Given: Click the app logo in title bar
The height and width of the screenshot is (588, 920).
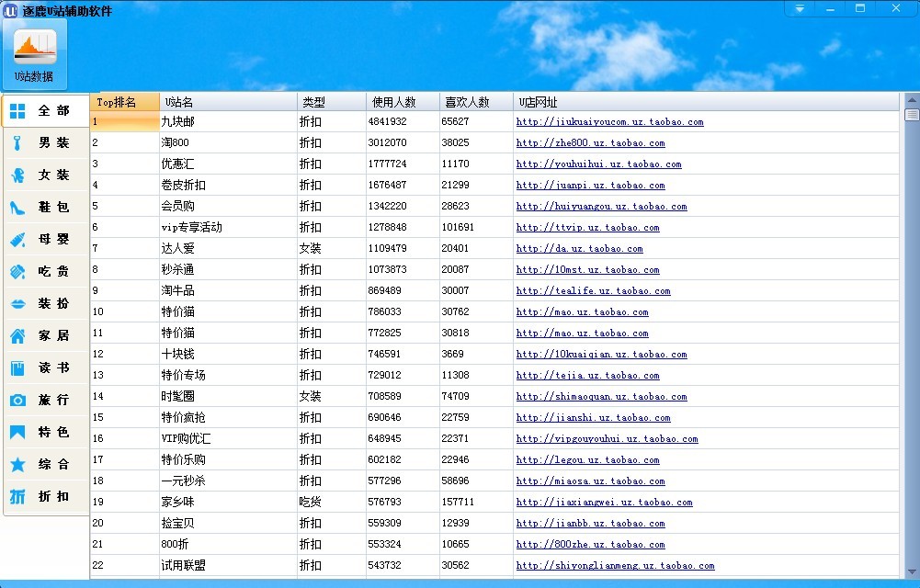Looking at the screenshot, I should (10, 10).
